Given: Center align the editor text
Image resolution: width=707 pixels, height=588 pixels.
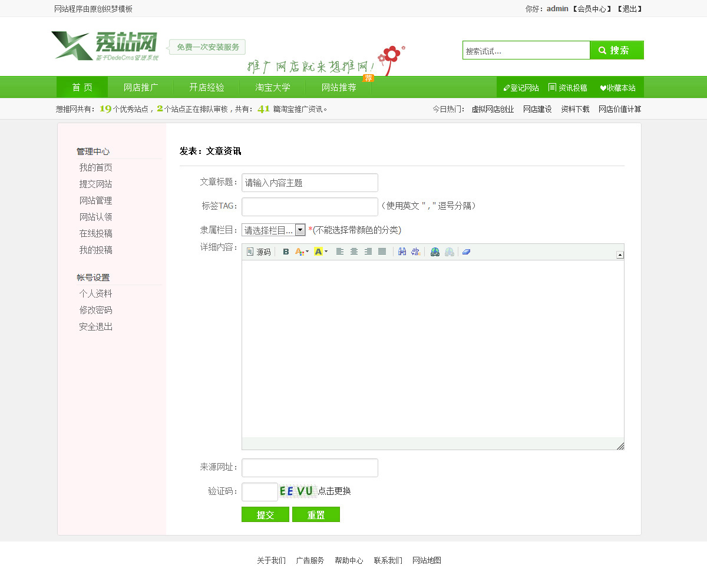Looking at the screenshot, I should [x=354, y=252].
